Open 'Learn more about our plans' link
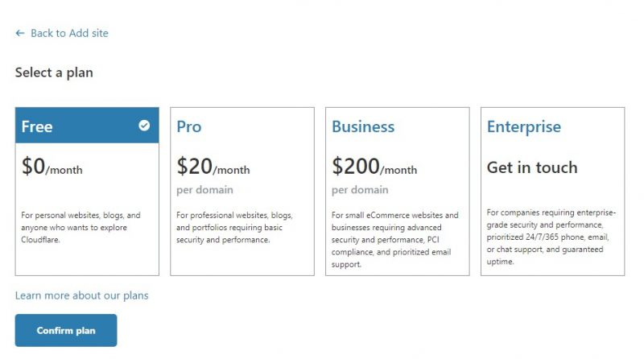This screenshot has height=359, width=644. click(81, 295)
